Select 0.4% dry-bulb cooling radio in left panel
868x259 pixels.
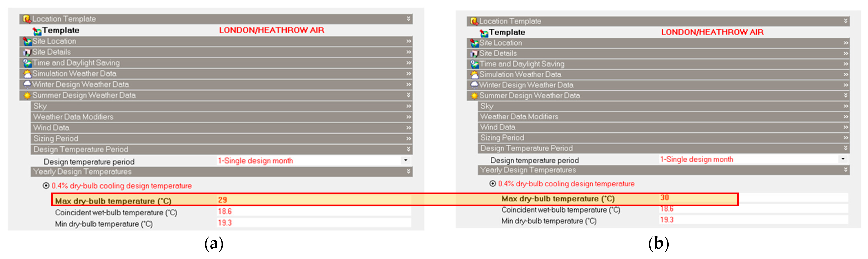point(46,186)
